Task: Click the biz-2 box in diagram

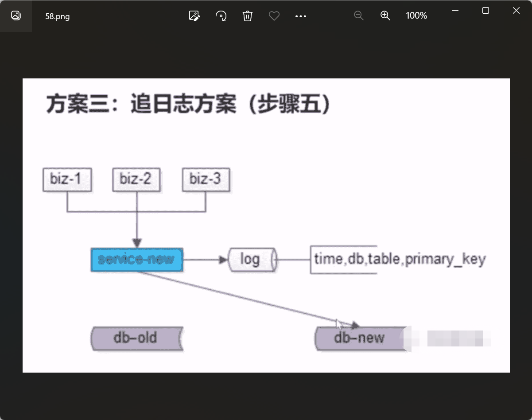Action: [x=136, y=180]
